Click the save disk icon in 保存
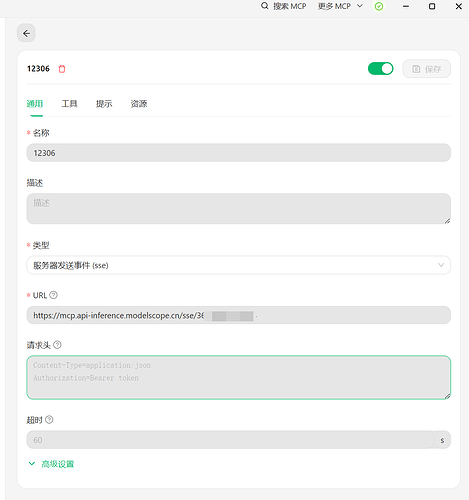The image size is (469, 500). point(416,69)
